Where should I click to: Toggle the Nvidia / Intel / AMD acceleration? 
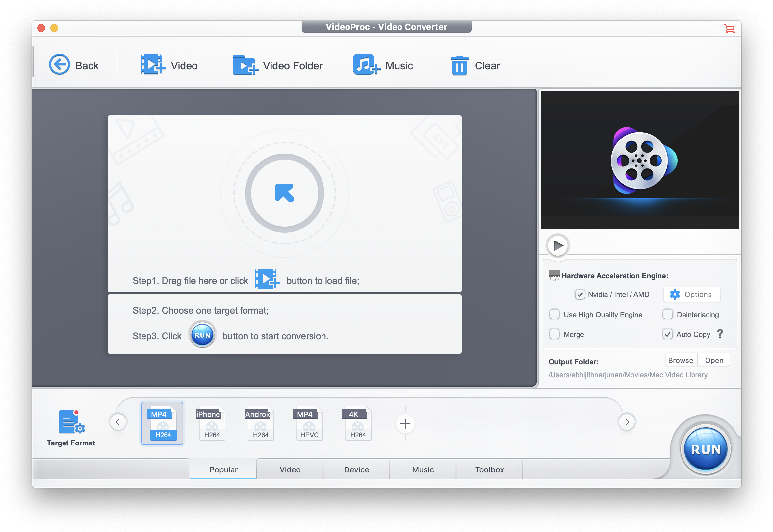pos(579,293)
